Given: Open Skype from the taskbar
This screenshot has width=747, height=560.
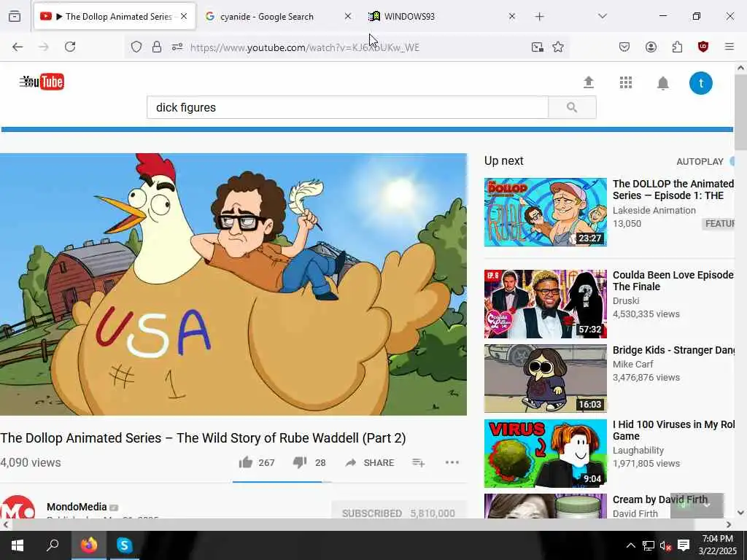Looking at the screenshot, I should (124, 545).
